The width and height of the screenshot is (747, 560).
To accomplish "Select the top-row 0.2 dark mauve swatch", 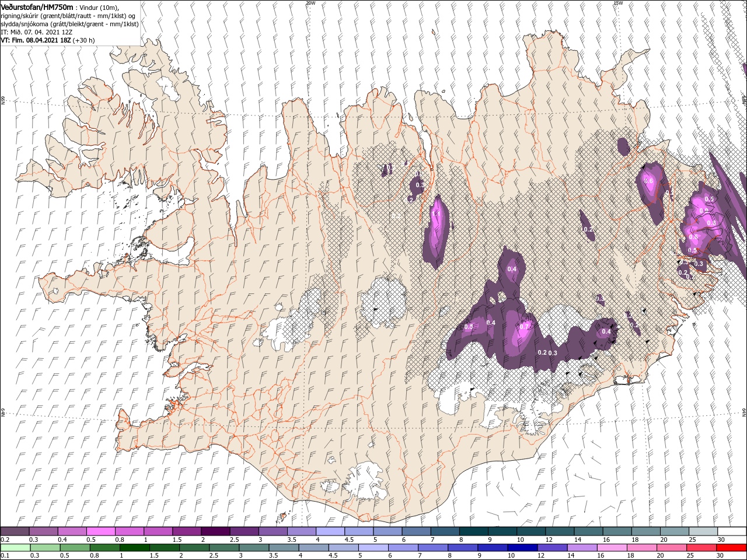I will [15, 531].
